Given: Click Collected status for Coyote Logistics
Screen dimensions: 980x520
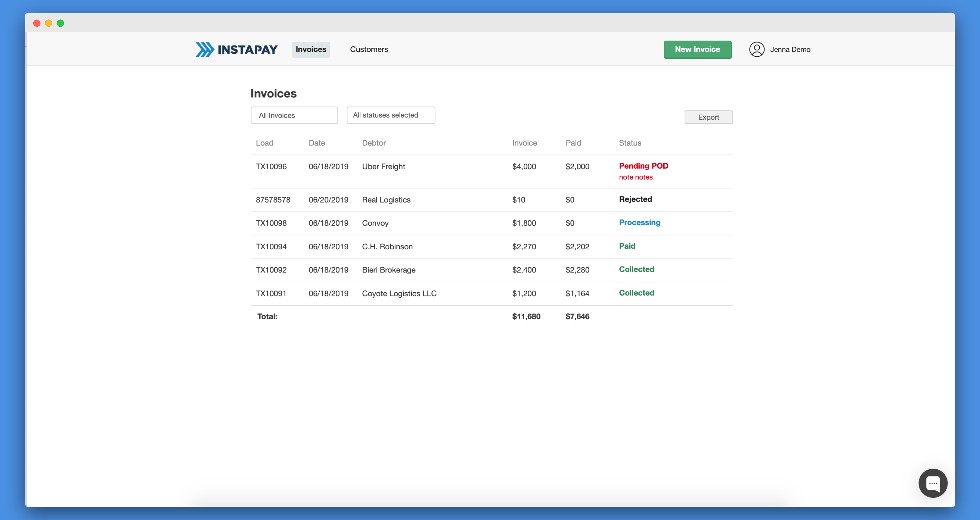Looking at the screenshot, I should click(636, 293).
